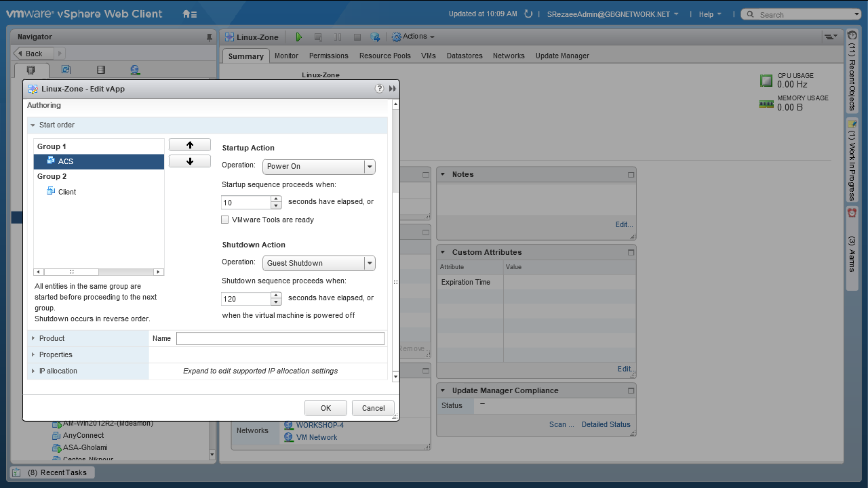Cancel the Edit vApp dialog
The width and height of the screenshot is (868, 488).
[x=373, y=408]
